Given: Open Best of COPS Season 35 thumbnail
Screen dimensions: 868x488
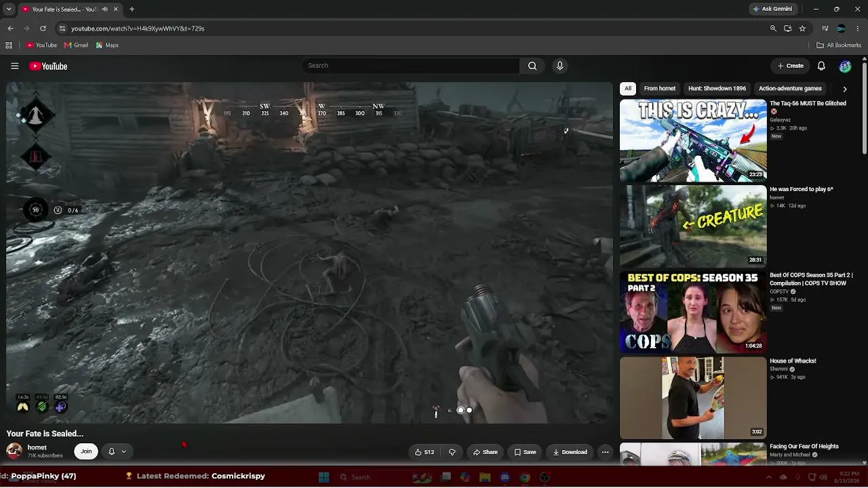Looking at the screenshot, I should (x=693, y=312).
